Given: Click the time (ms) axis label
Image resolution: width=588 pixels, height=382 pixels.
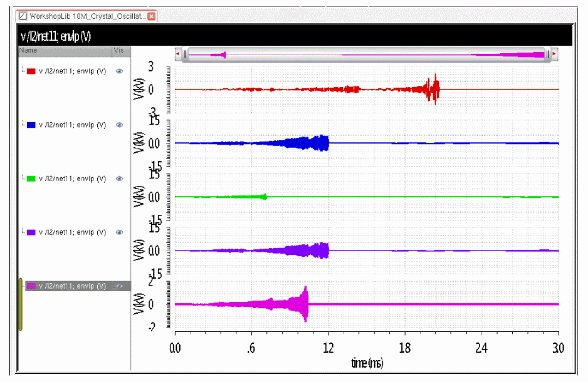Looking at the screenshot, I should tap(367, 363).
